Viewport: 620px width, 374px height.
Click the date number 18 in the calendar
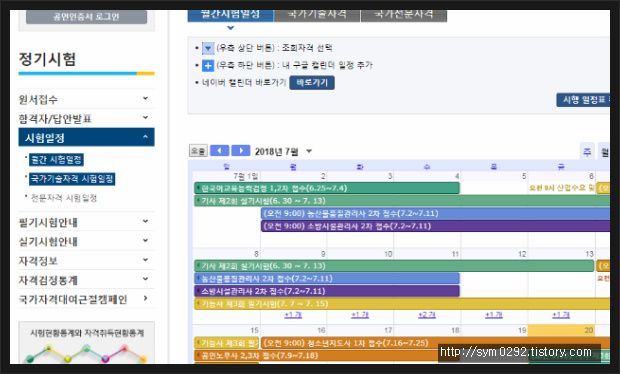tap(456, 330)
